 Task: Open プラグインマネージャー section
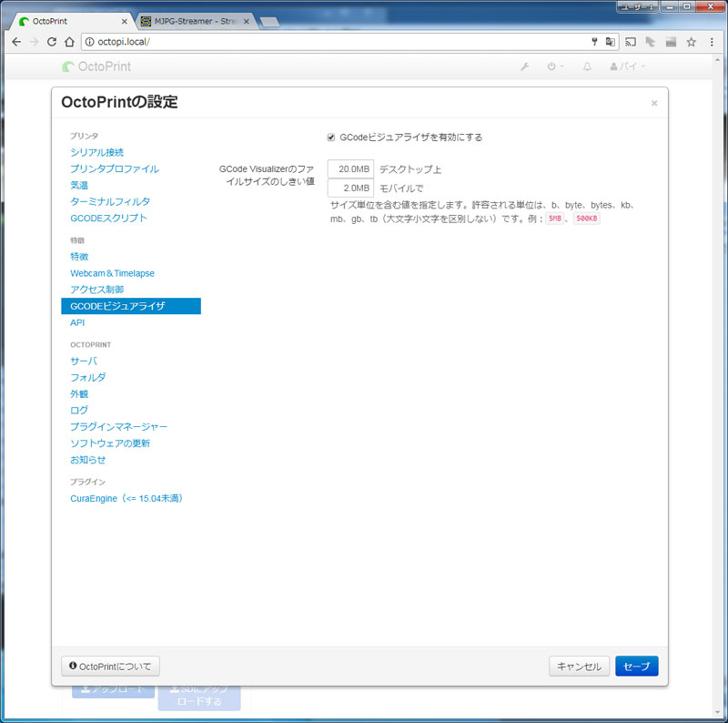119,426
